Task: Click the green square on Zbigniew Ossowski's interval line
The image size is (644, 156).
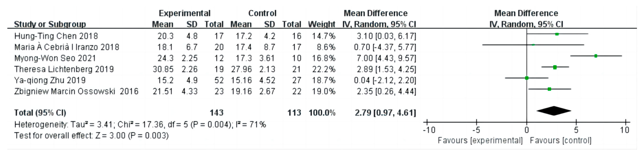Action: (549, 89)
